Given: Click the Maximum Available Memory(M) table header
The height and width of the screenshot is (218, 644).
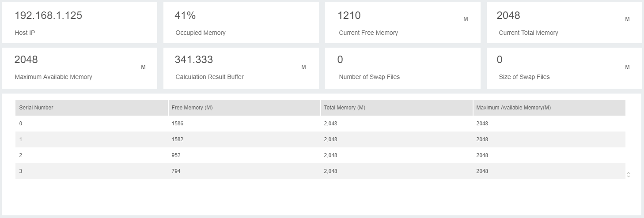Looking at the screenshot, I should pos(513,108).
